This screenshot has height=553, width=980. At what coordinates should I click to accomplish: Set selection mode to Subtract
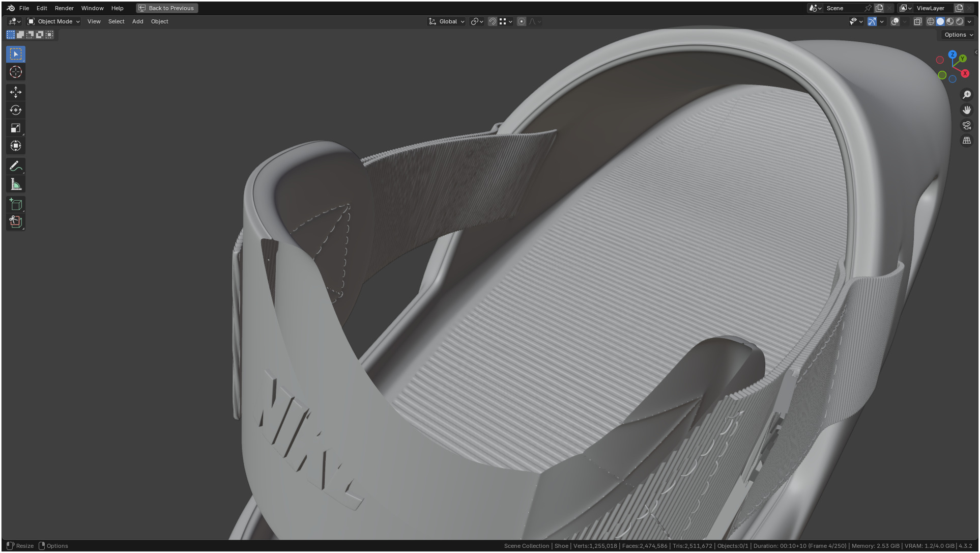30,35
